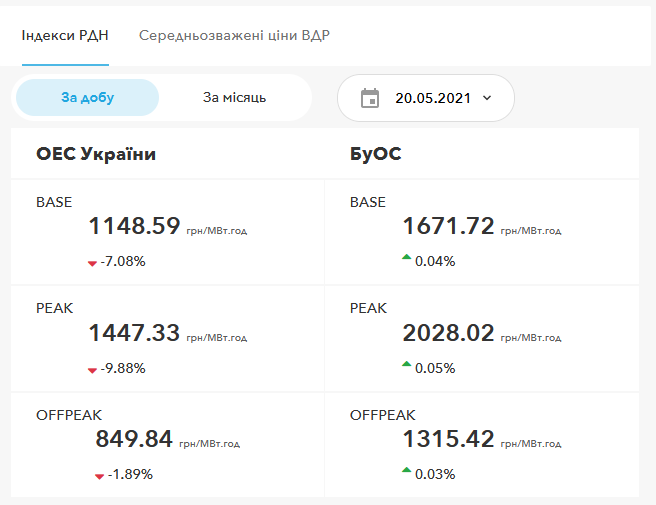
Task: Click the «ОЕС України» column header
Action: click(x=96, y=154)
